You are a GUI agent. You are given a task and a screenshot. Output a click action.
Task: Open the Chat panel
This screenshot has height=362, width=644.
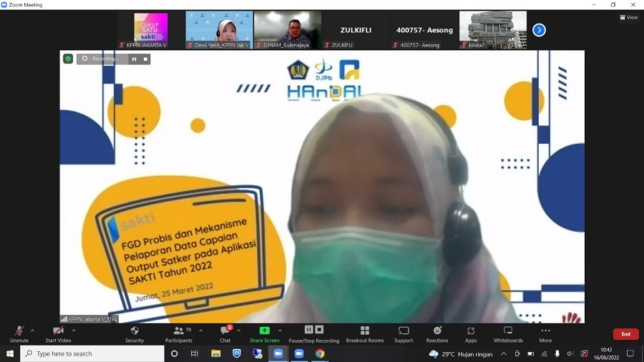click(x=225, y=333)
